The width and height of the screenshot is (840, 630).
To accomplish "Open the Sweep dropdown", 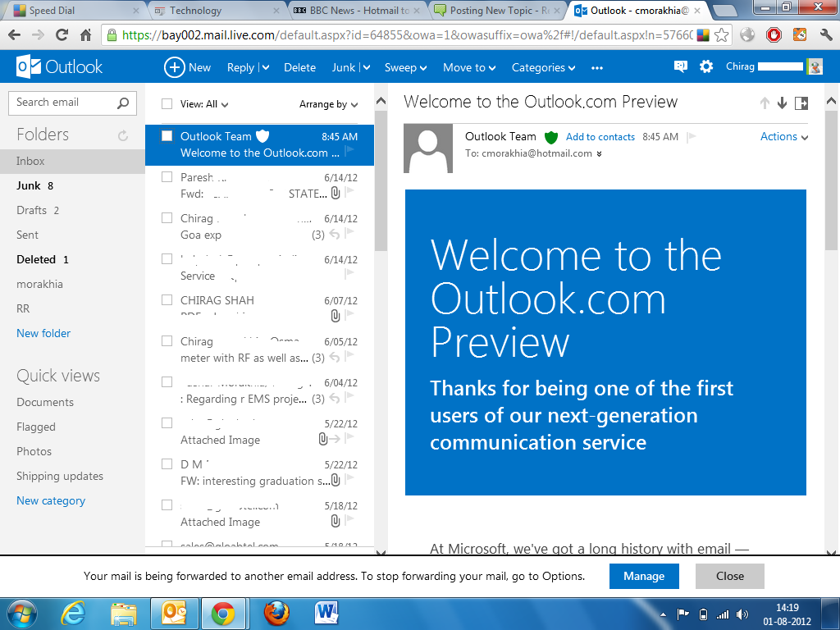I will coord(405,68).
